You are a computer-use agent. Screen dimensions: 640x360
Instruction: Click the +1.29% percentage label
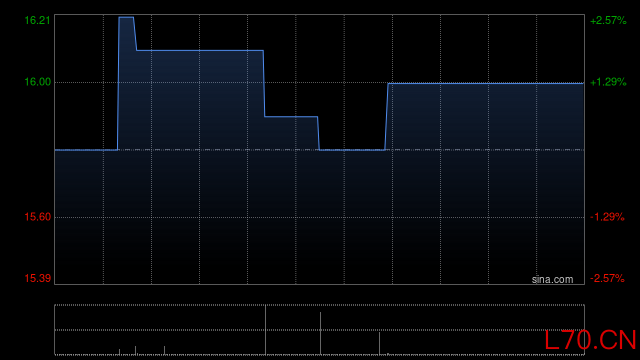point(608,82)
